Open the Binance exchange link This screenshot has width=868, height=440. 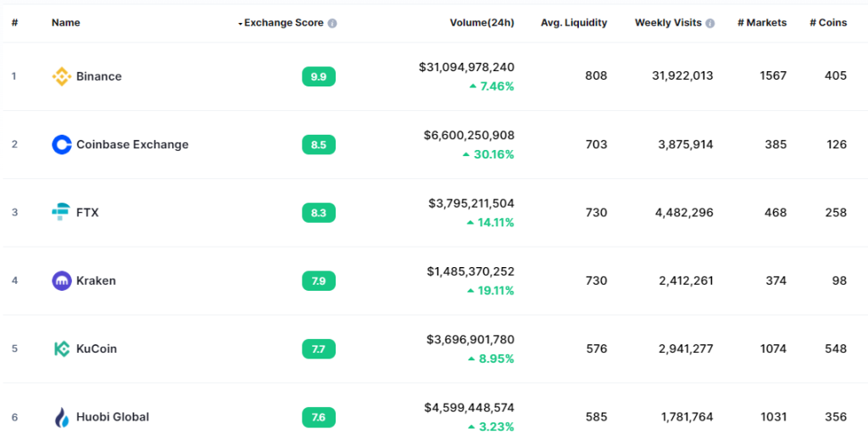tap(99, 76)
